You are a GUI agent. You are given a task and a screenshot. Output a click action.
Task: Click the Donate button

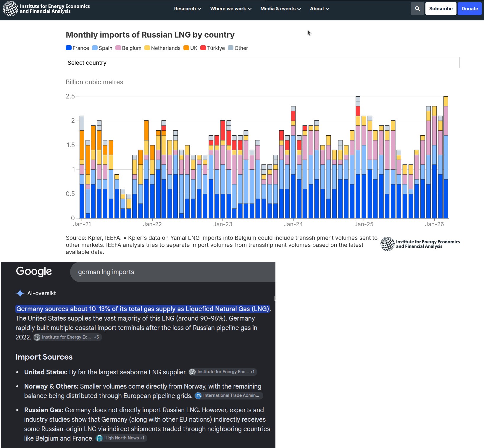coord(470,9)
